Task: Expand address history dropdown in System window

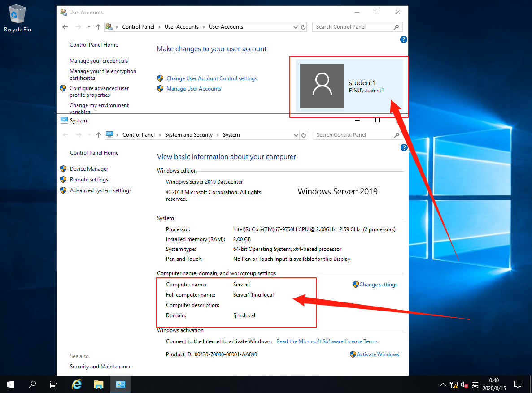Action: 296,135
